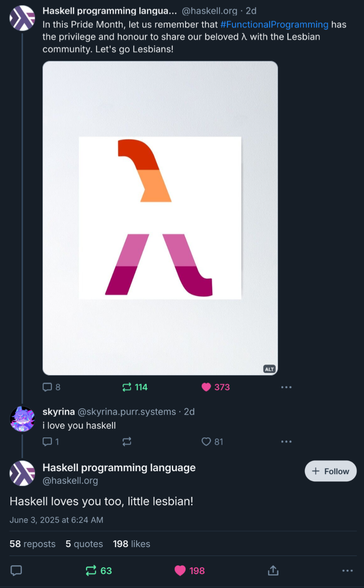View the 5 quotes list
This screenshot has width=364, height=588.
click(84, 544)
